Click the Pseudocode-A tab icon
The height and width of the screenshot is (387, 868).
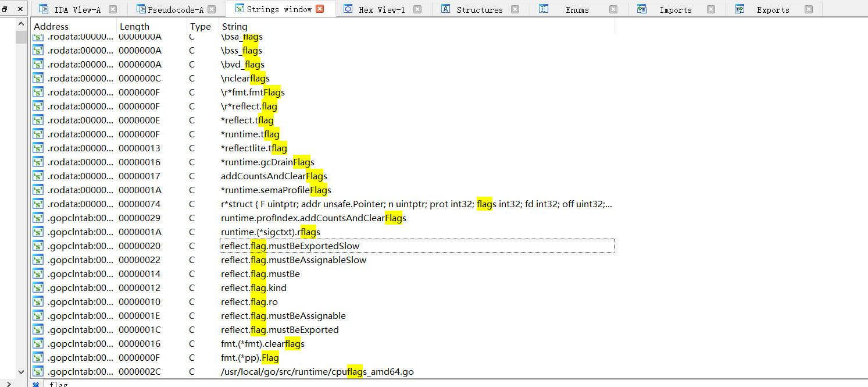click(141, 9)
